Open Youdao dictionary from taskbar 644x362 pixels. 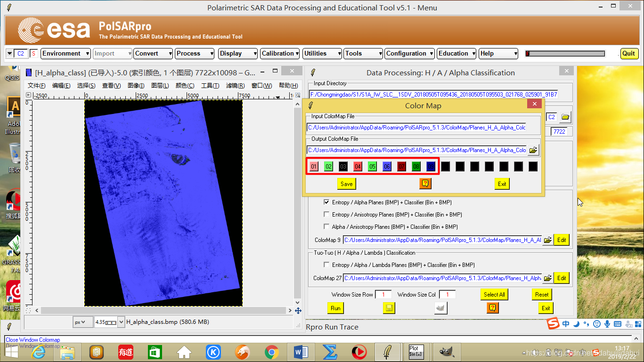[126, 352]
